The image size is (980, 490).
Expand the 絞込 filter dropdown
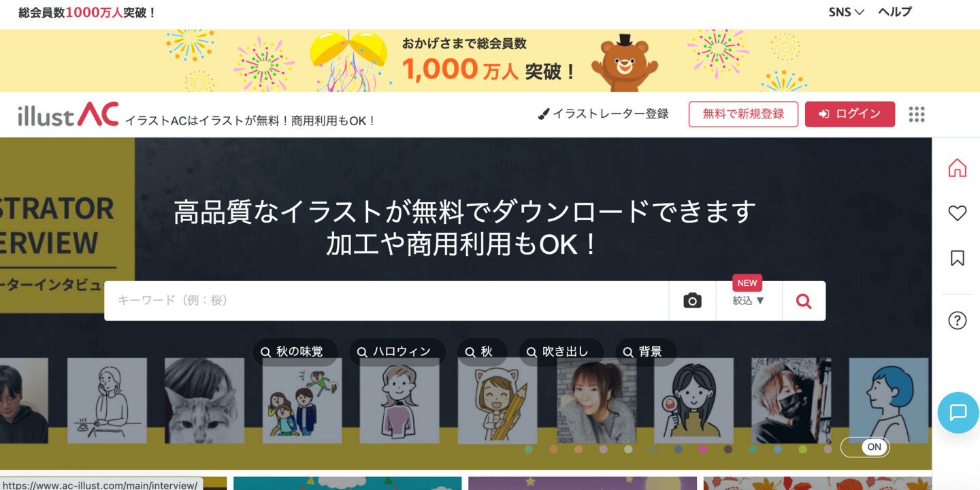tap(749, 301)
